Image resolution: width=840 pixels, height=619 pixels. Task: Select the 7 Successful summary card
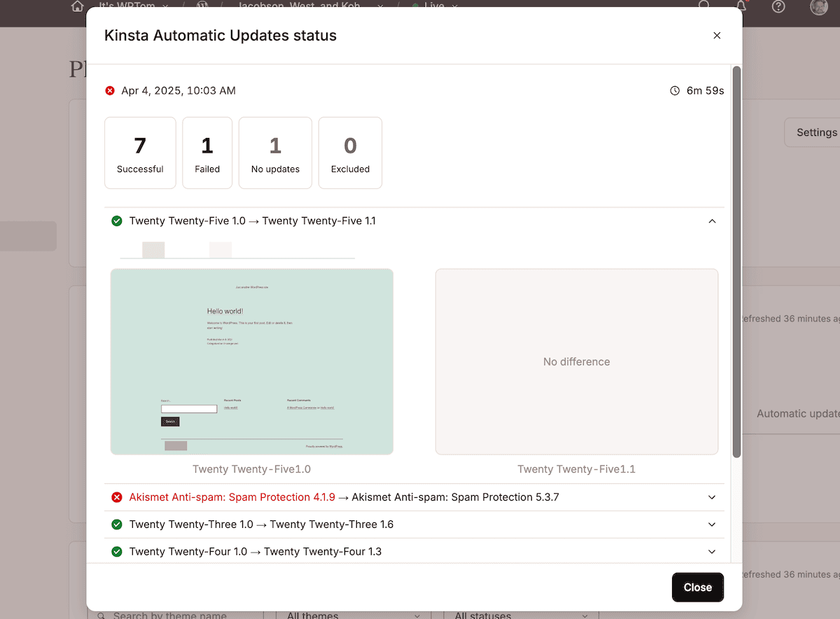click(140, 153)
